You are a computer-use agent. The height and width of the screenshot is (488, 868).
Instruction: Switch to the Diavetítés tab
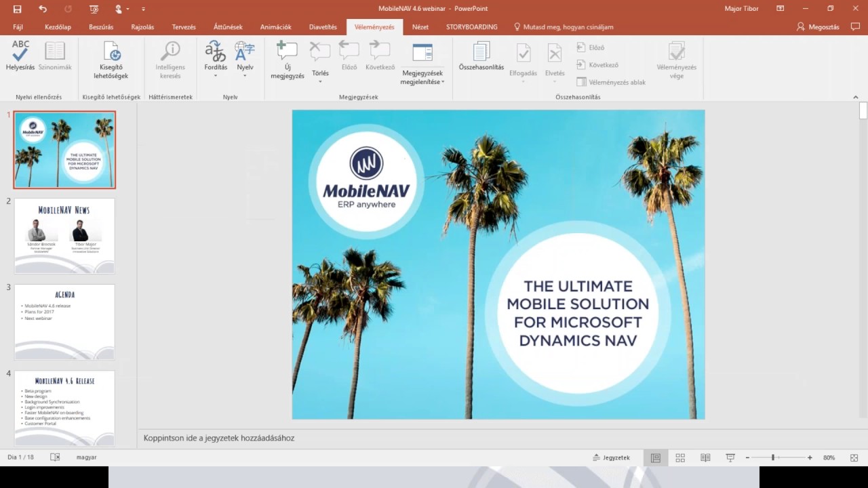tap(323, 27)
